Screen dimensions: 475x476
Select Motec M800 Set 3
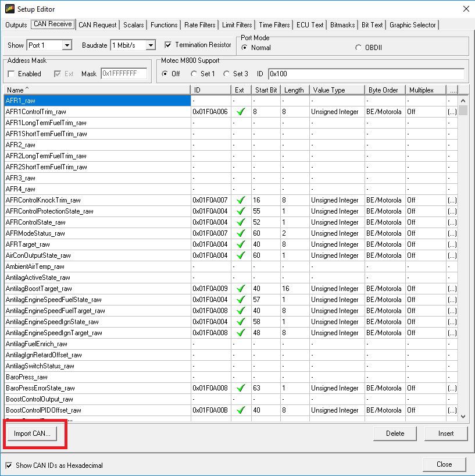226,74
